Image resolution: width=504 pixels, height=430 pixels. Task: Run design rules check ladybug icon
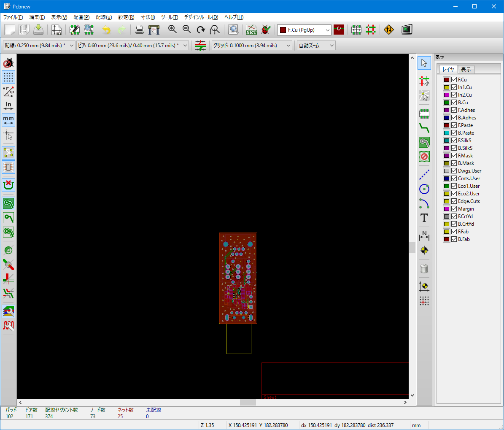266,30
